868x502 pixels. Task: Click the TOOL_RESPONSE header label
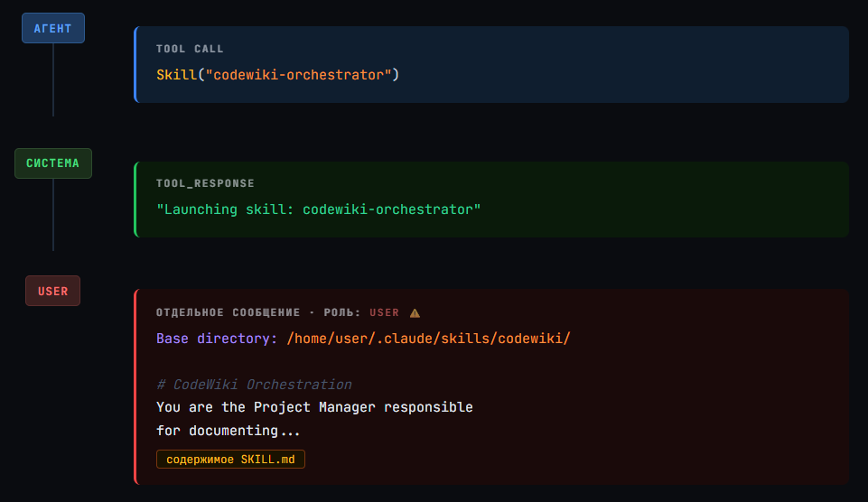pyautogui.click(x=205, y=183)
